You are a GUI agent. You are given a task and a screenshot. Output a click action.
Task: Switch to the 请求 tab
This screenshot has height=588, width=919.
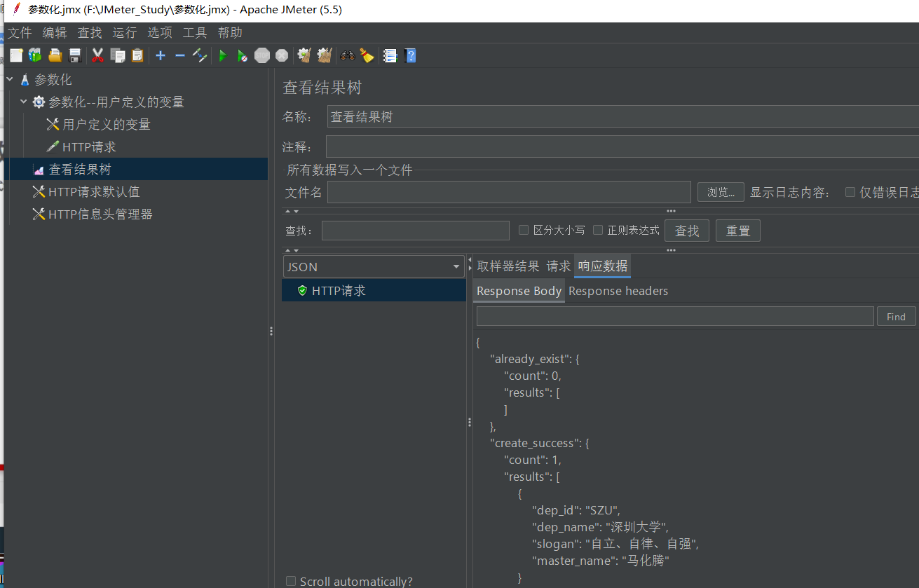(559, 266)
